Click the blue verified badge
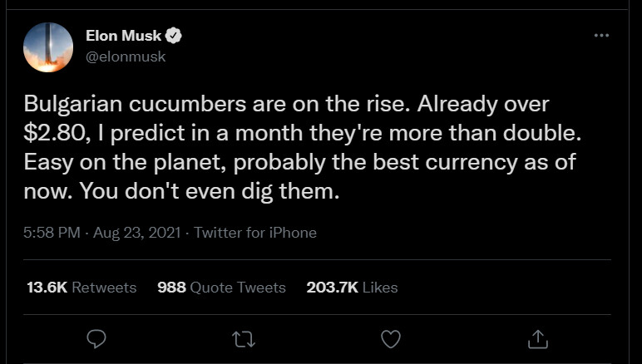Screen dimensions: 642x364 pos(175,36)
